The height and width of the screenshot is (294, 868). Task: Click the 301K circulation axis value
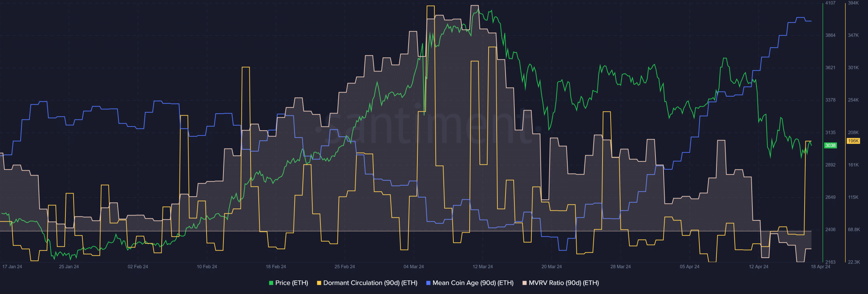(853, 67)
